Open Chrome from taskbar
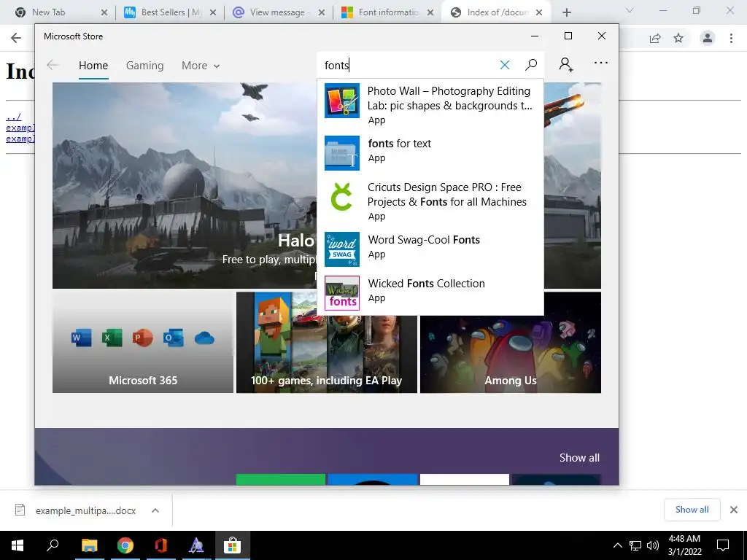The image size is (747, 560). pos(125,545)
